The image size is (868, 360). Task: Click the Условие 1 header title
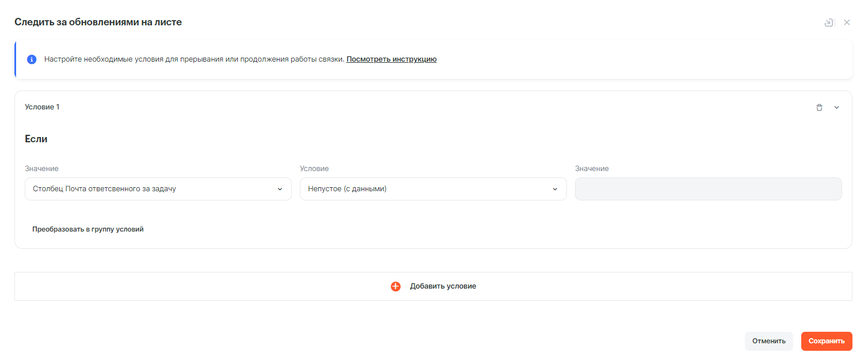point(42,107)
